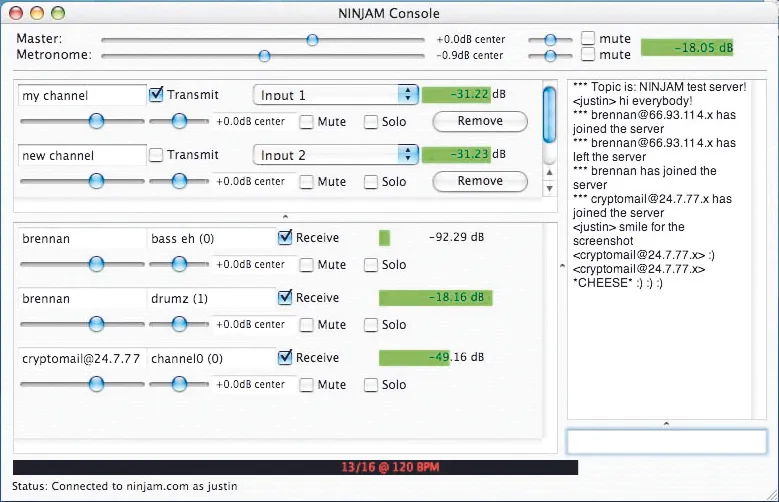Solo brennan bass eh channel
The image size is (779, 502).
point(371,265)
